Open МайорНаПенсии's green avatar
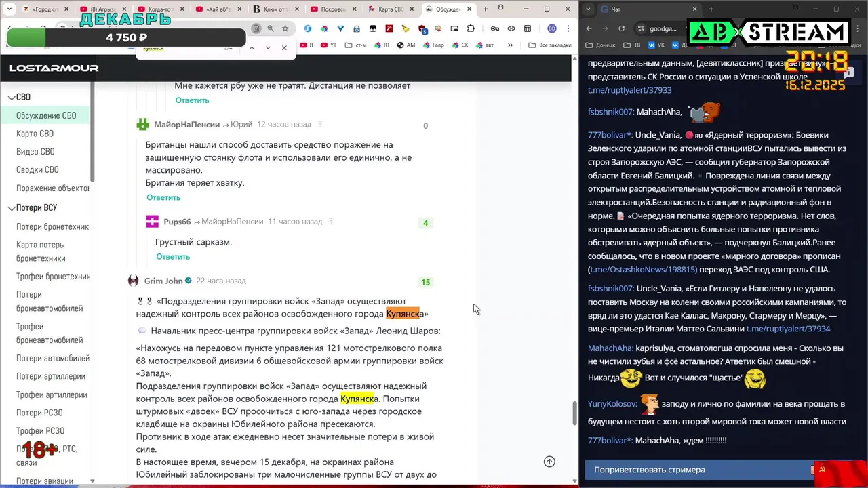The image size is (868, 488). tap(142, 125)
